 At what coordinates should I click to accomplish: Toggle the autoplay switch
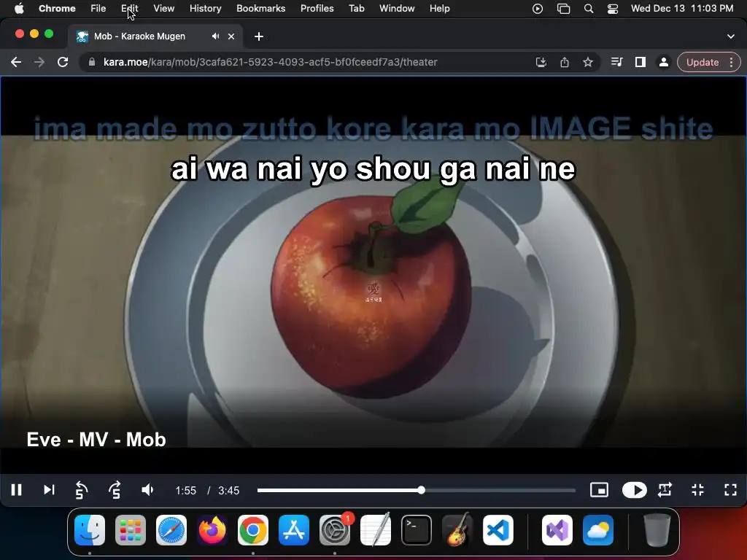[635, 490]
